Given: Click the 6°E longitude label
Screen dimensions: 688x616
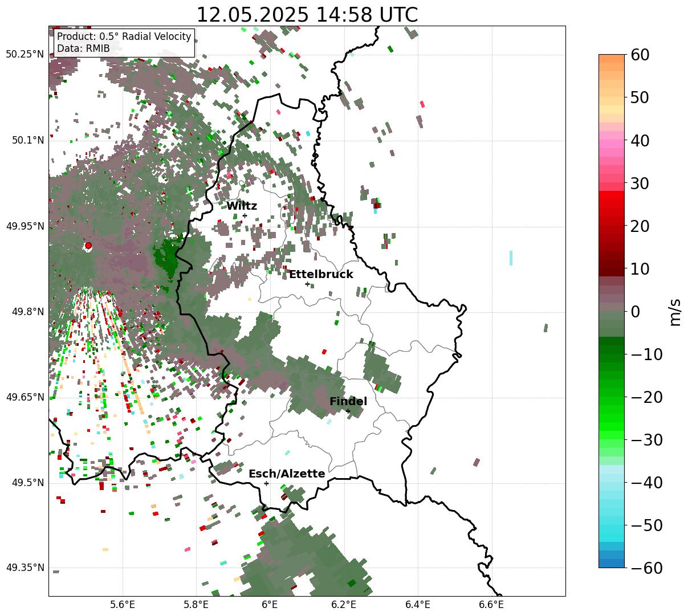Looking at the screenshot, I should pos(270,605).
